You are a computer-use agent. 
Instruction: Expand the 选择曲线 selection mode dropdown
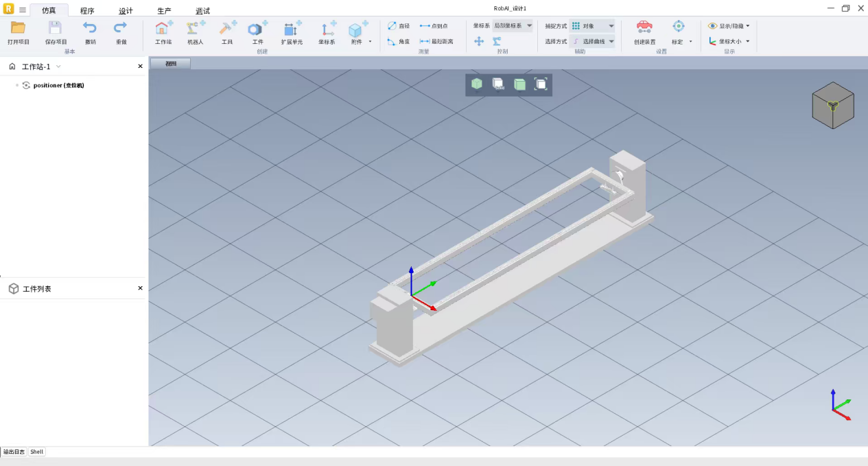pos(593,41)
